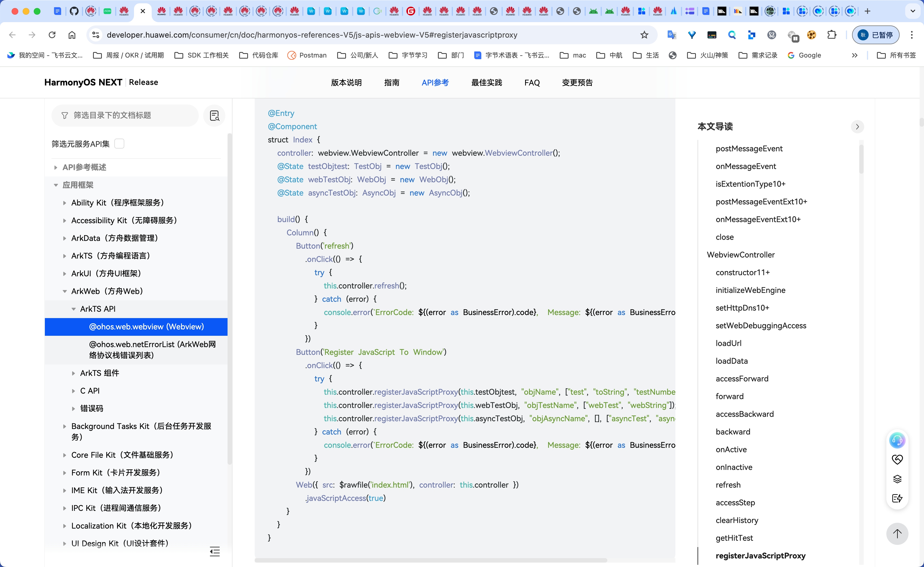Jump back to top with arrow button

[897, 534]
